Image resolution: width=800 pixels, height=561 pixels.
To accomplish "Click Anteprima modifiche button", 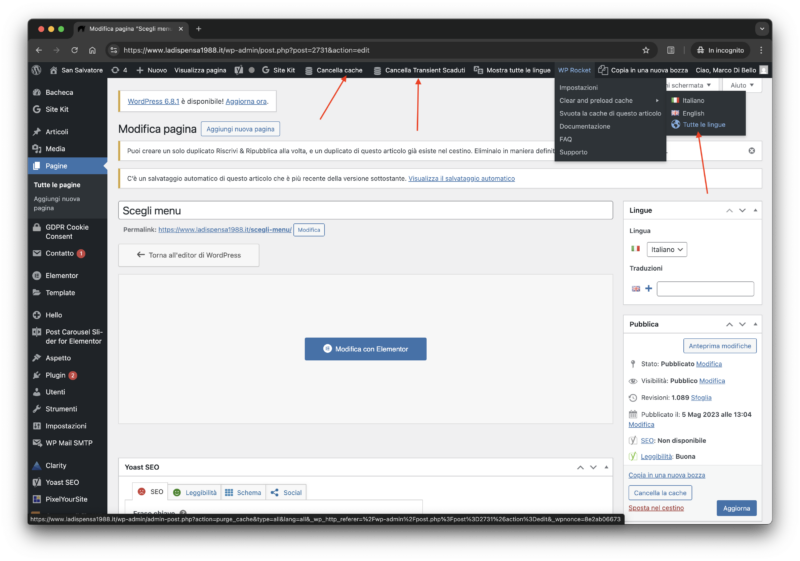I will tap(719, 346).
